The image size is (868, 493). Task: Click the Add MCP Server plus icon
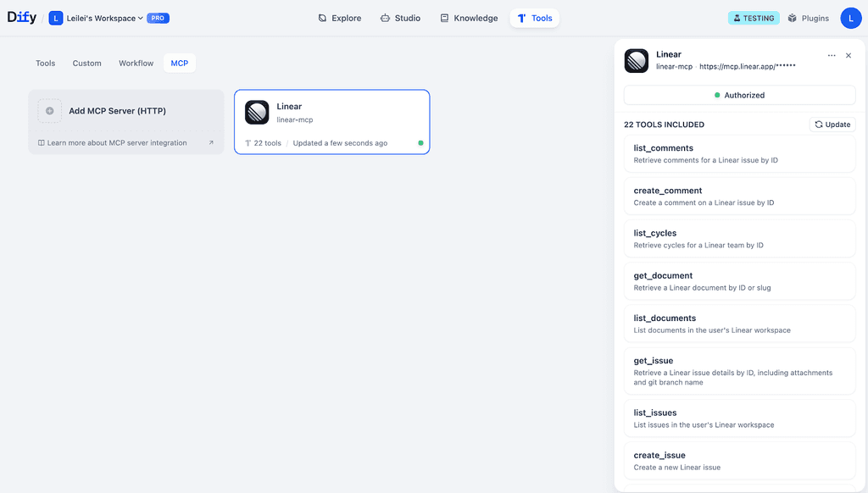50,110
